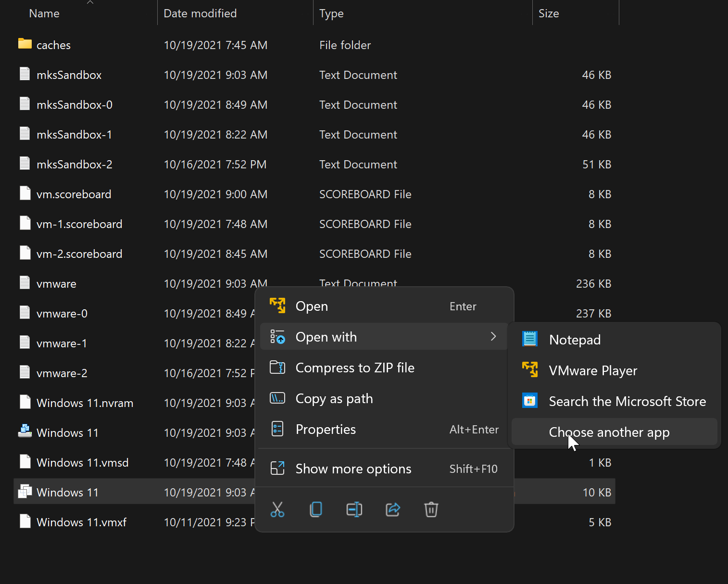Click the 51 KB size value
The width and height of the screenshot is (728, 584).
point(597,165)
